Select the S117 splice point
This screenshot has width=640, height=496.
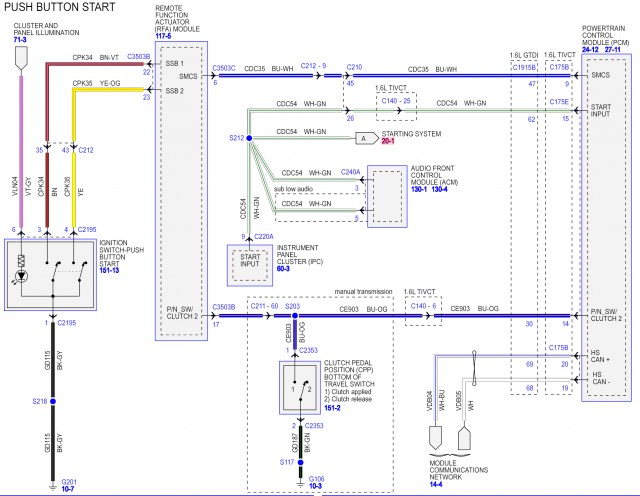(x=300, y=462)
